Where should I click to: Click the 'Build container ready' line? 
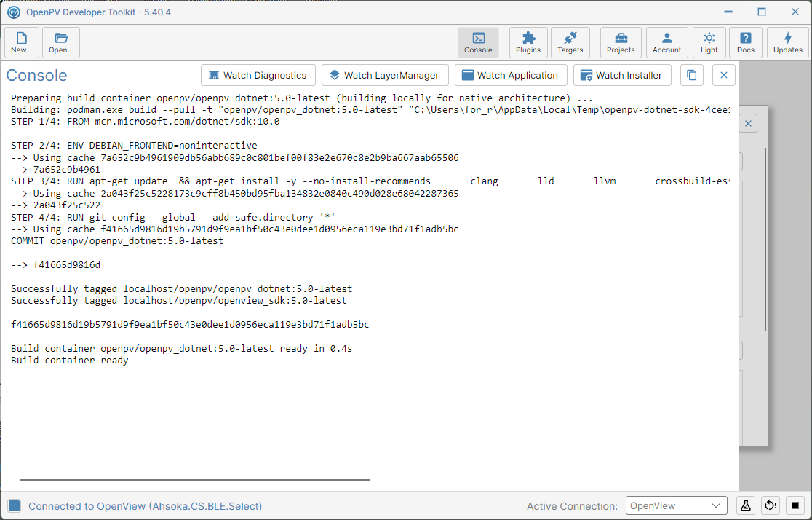click(69, 361)
